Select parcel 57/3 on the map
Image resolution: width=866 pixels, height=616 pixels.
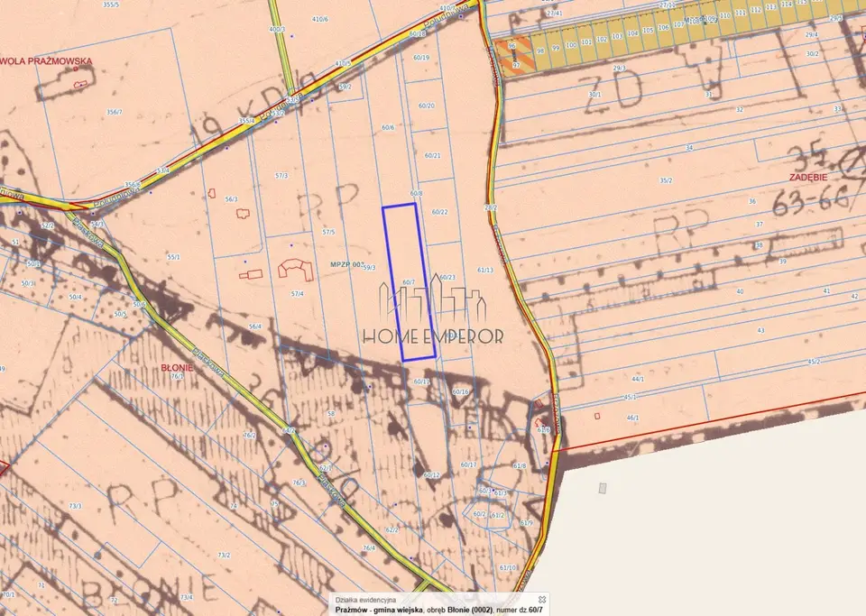(x=281, y=176)
